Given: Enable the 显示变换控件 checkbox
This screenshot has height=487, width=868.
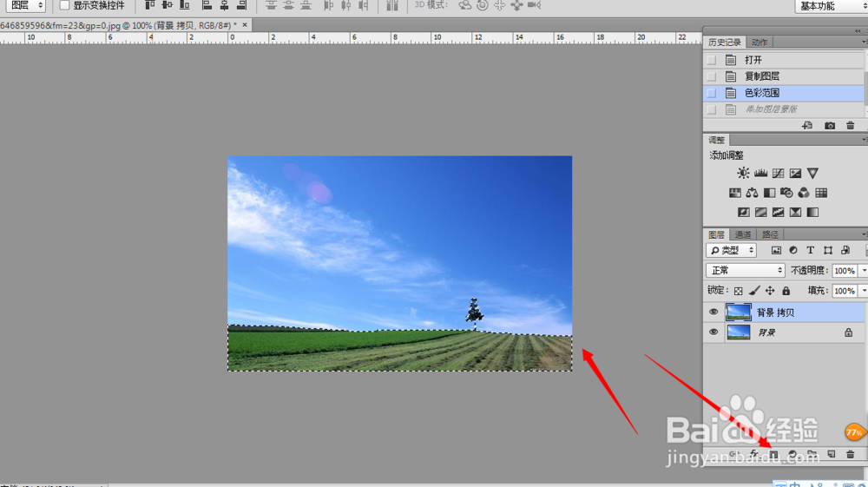Looking at the screenshot, I should coord(65,5).
